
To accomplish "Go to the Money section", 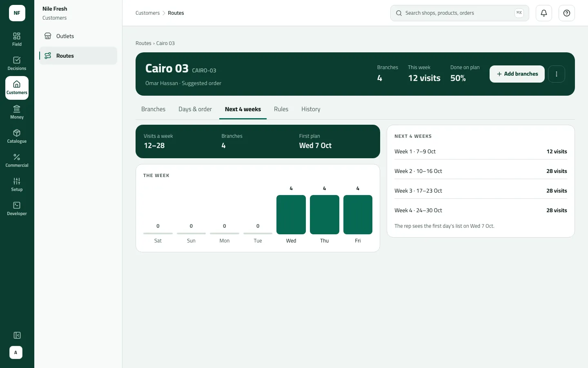I will coord(17,112).
